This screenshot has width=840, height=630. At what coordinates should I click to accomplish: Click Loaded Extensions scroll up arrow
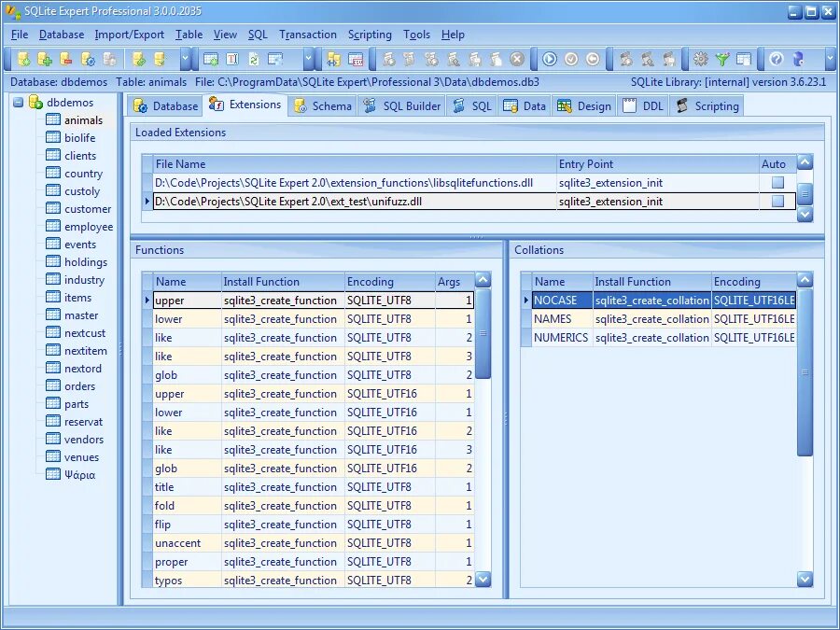(805, 161)
